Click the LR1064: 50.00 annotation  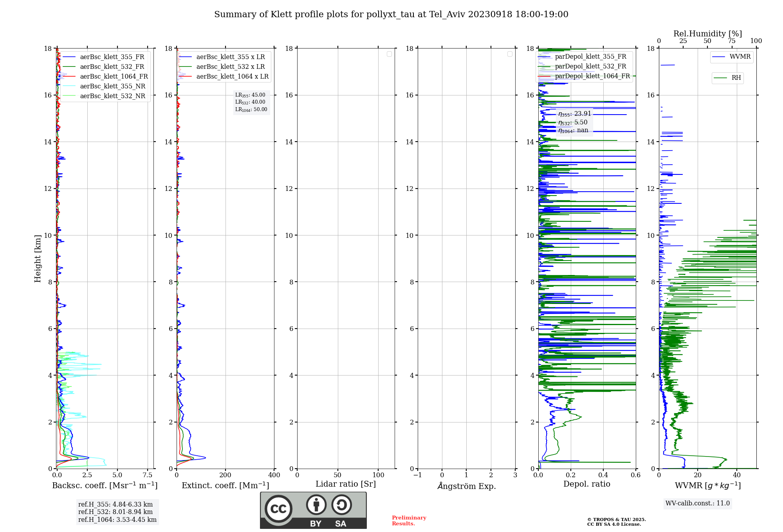(251, 110)
